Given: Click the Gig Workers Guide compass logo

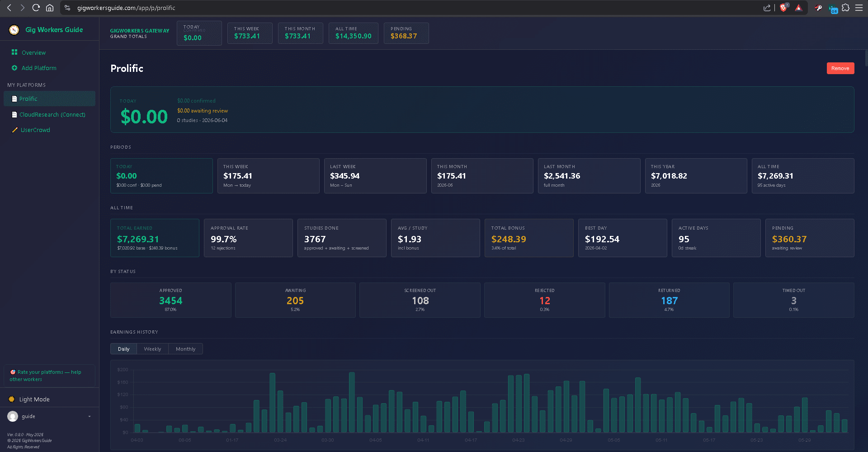Looking at the screenshot, I should click(x=14, y=30).
